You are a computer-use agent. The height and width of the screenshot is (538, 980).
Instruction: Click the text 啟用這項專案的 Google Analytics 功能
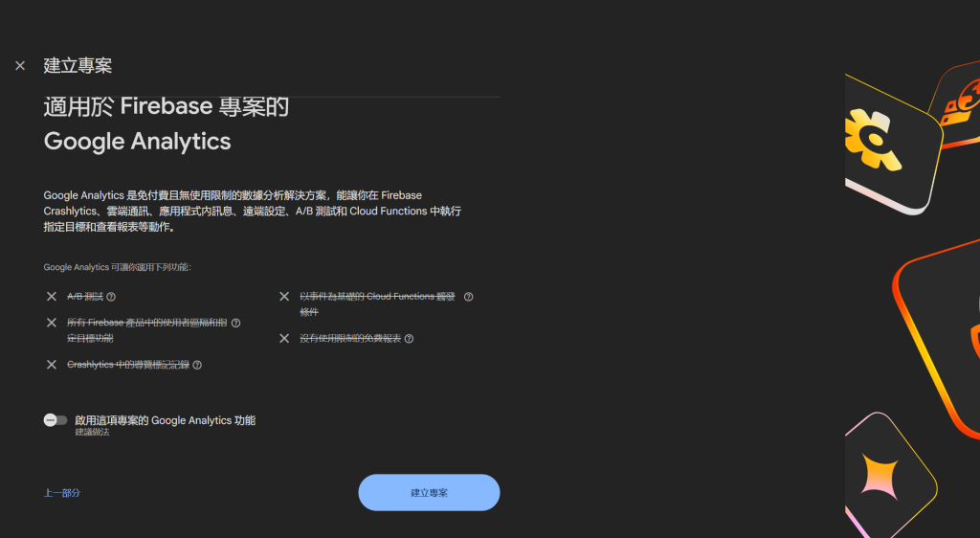[x=165, y=420]
